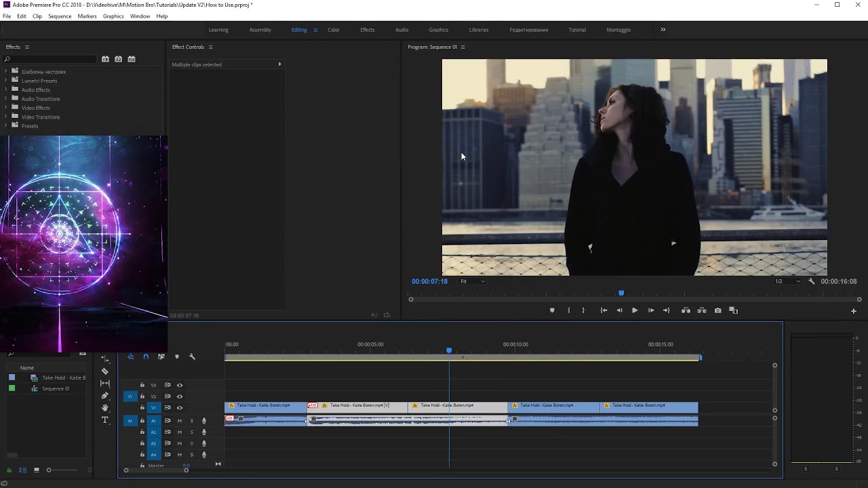Open the Sequence menu
Viewport: 868px width, 488px height.
click(60, 16)
